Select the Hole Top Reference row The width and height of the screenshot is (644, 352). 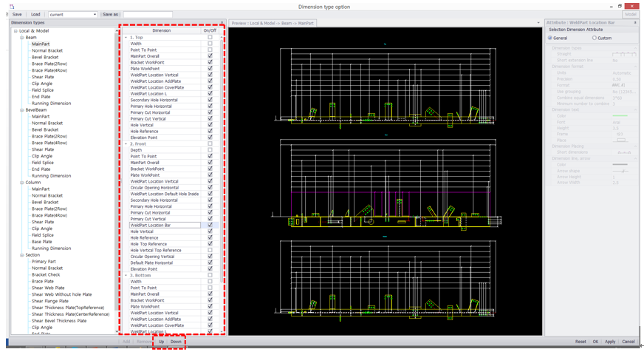point(165,244)
